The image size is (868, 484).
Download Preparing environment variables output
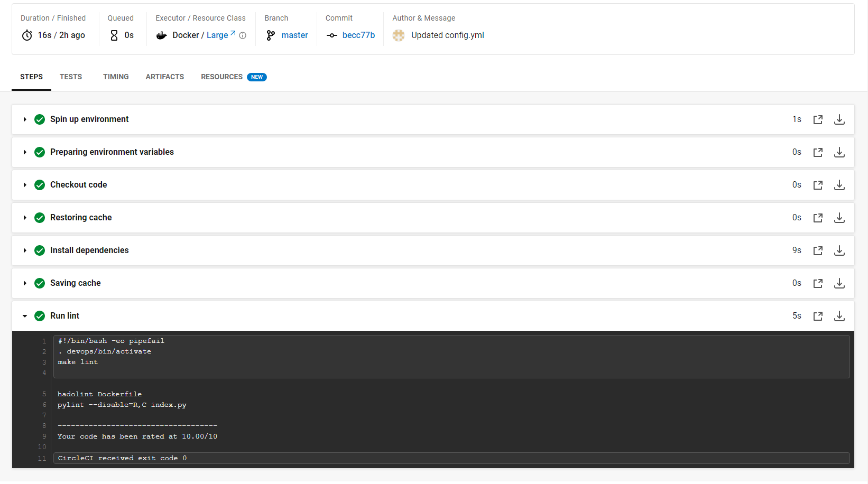tap(839, 152)
